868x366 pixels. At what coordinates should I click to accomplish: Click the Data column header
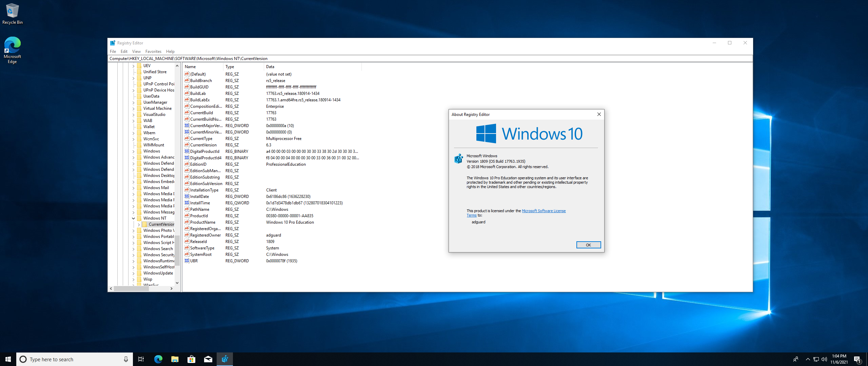click(313, 67)
